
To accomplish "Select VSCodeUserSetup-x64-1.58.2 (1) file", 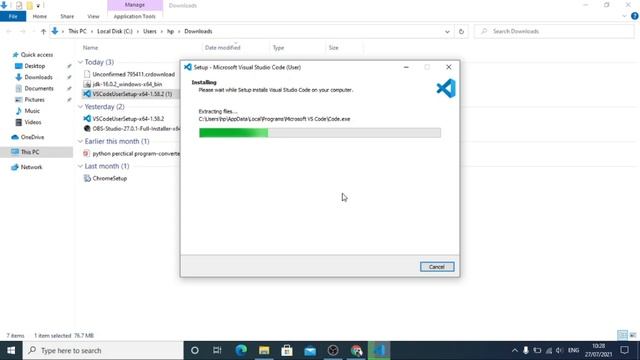I will [x=128, y=94].
